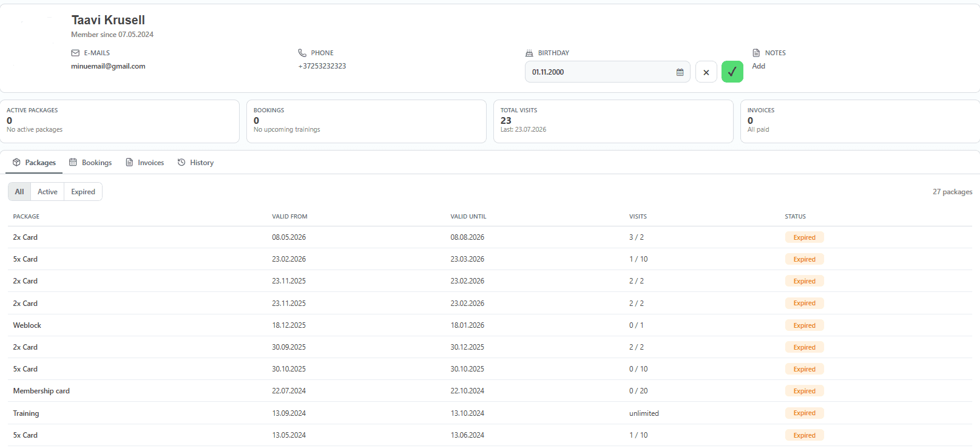Click the e-mail envelope icon
This screenshot has width=980, height=448.
(x=75, y=53)
